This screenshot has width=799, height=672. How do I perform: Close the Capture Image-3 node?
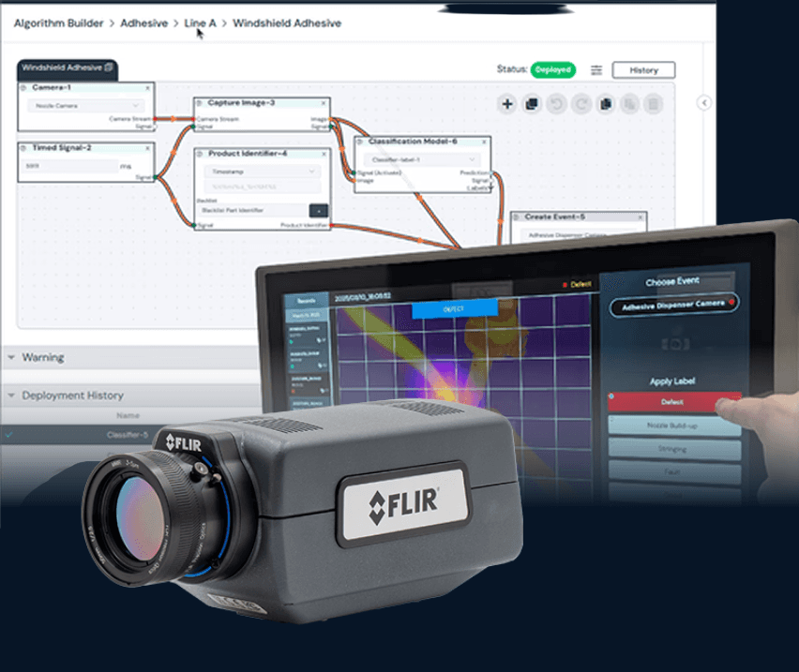point(324,103)
